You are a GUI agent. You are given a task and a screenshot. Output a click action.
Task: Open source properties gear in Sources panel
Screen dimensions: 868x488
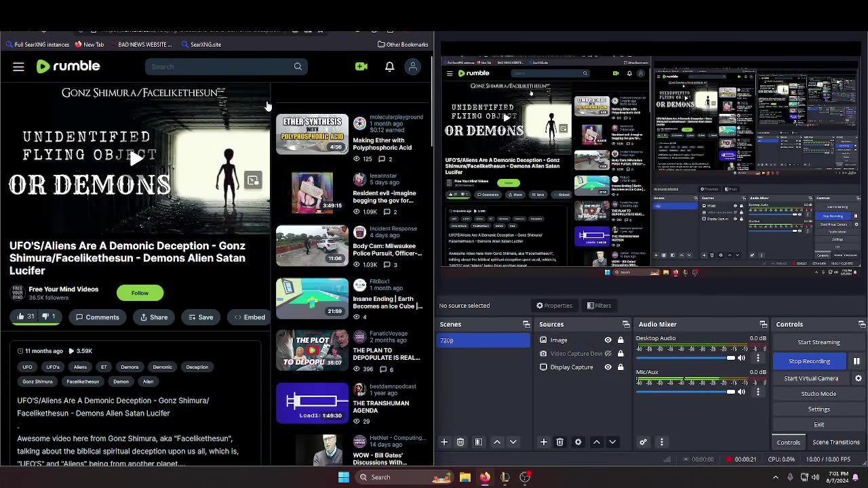pos(578,442)
